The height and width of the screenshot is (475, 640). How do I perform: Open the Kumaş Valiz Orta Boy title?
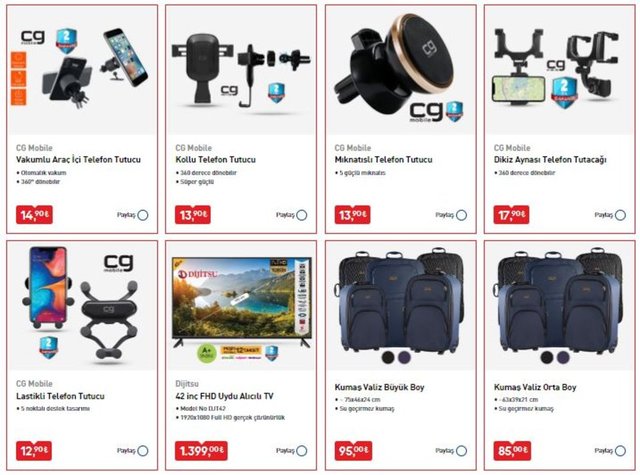coord(535,387)
